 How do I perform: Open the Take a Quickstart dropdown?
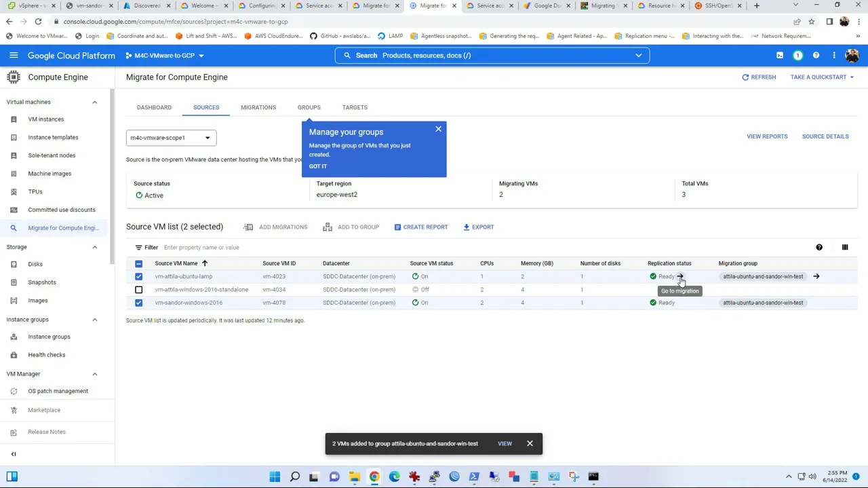click(x=822, y=77)
